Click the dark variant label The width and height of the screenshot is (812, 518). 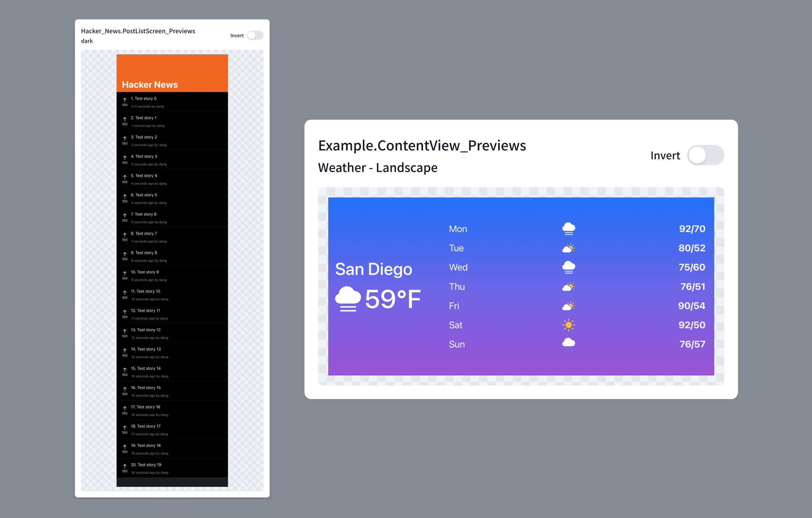pos(87,41)
